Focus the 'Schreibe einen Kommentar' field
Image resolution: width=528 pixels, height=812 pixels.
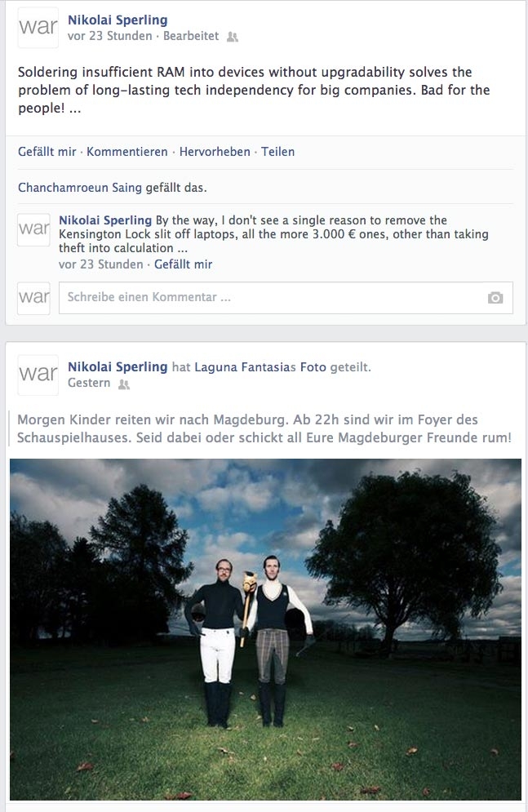click(x=286, y=298)
